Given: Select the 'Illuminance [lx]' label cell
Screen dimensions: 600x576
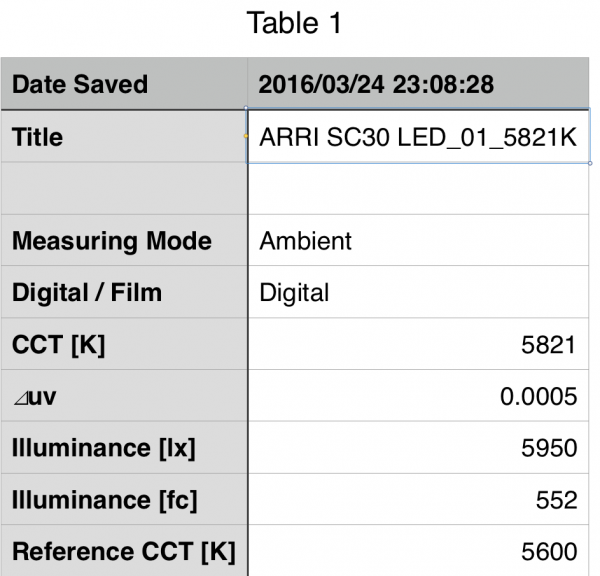Looking at the screenshot, I should pyautogui.click(x=124, y=449).
